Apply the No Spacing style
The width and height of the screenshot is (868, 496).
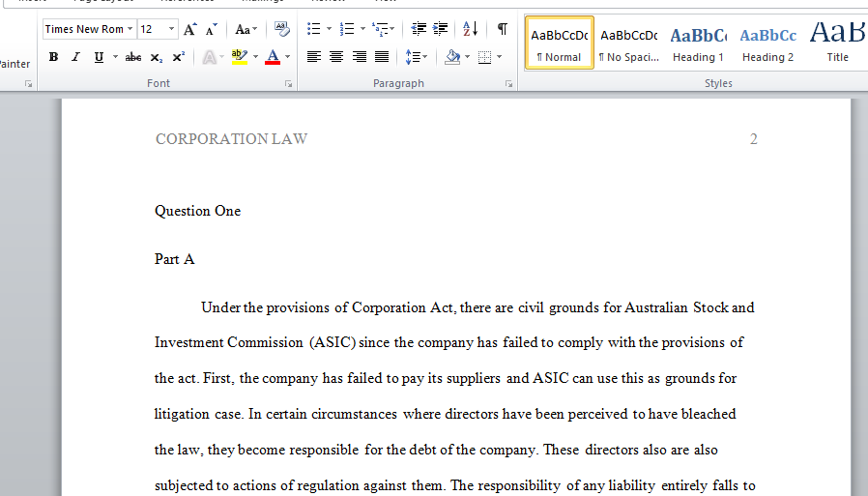[x=629, y=43]
